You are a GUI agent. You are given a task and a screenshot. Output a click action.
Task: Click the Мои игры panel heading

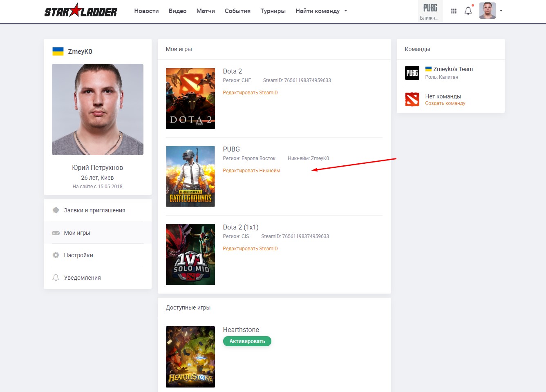point(179,49)
